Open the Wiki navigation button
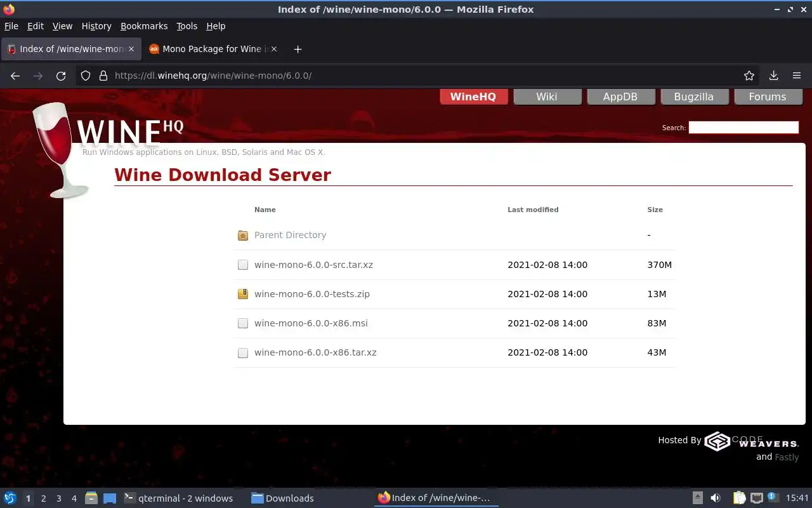This screenshot has width=812, height=508. click(x=547, y=97)
